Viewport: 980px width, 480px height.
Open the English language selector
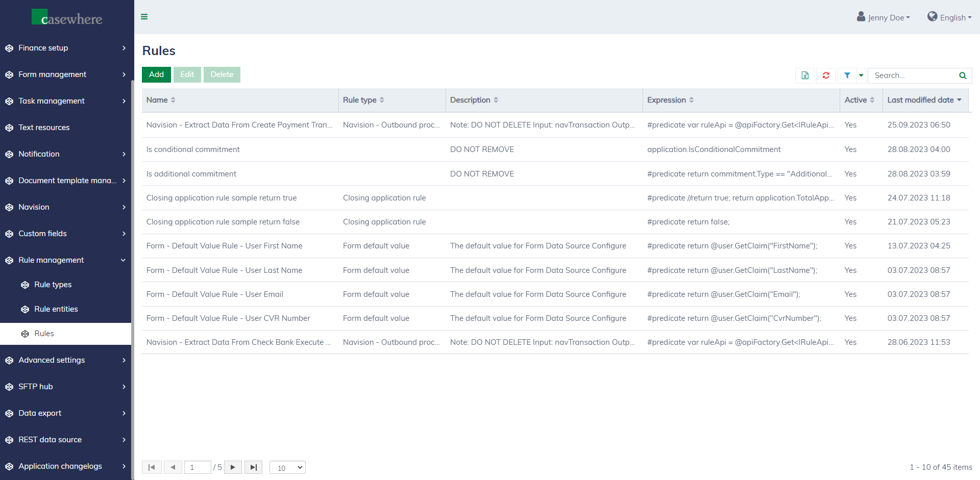pyautogui.click(x=949, y=17)
